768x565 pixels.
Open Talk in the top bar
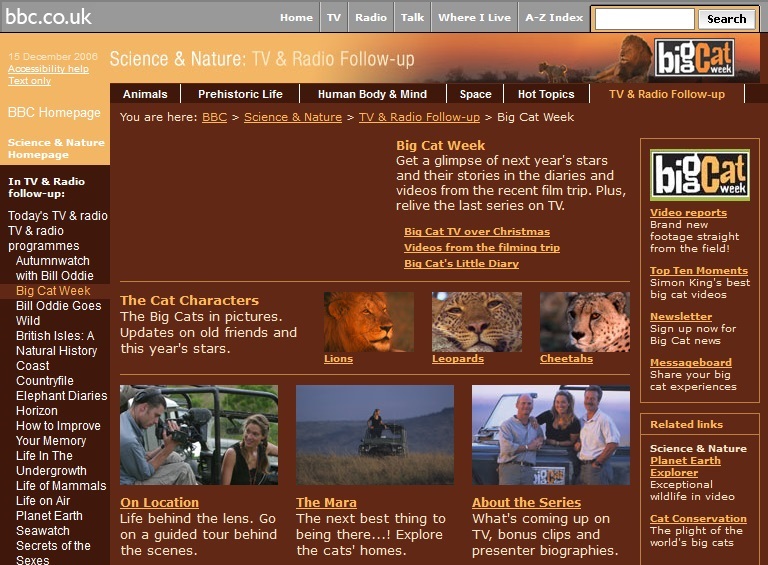(412, 17)
